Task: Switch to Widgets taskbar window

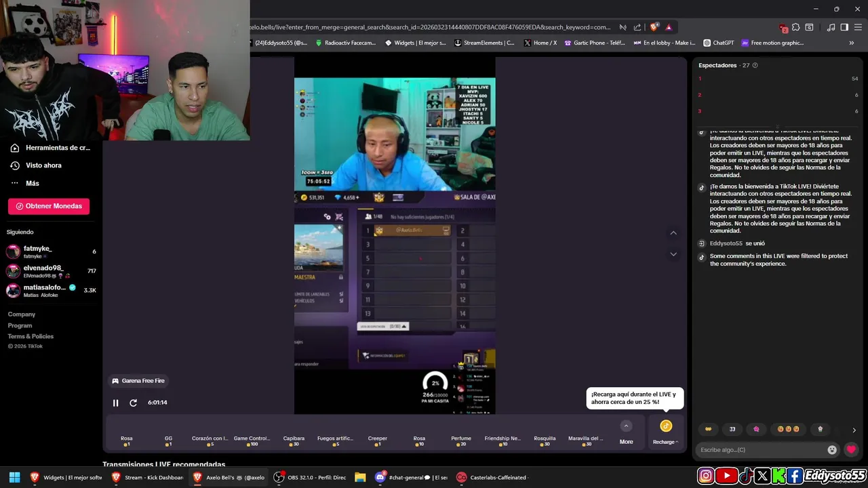Action: pos(66,477)
